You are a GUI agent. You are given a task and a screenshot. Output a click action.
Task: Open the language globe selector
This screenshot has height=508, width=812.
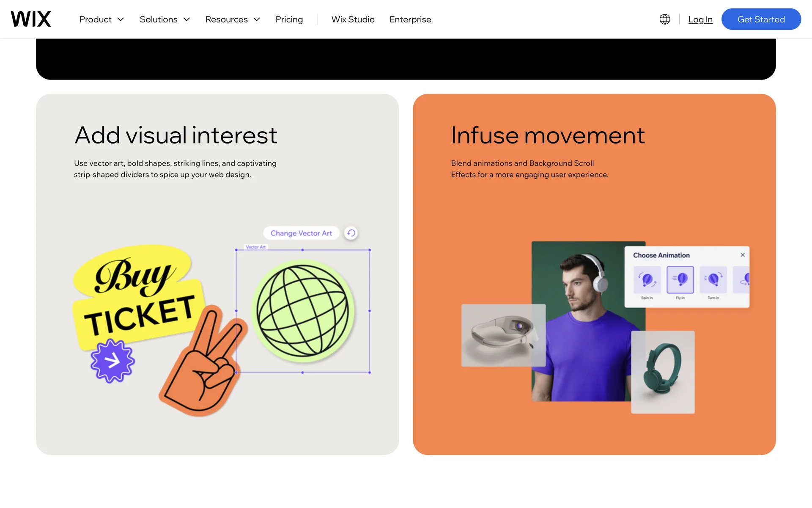tap(665, 19)
